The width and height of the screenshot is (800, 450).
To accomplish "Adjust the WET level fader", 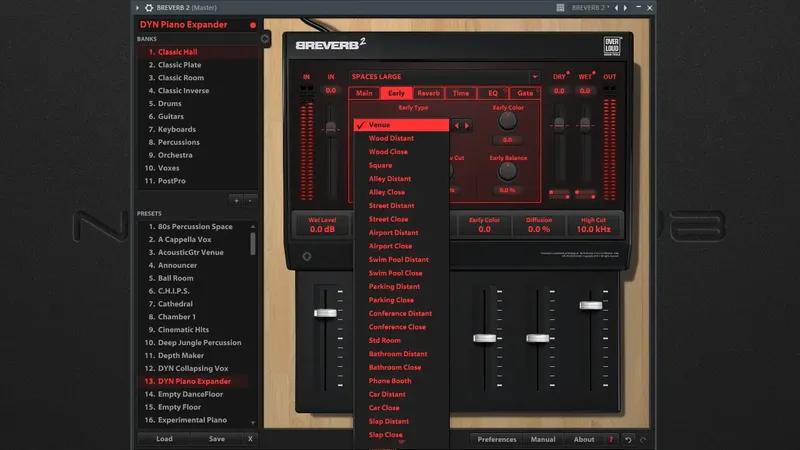I will click(585, 124).
